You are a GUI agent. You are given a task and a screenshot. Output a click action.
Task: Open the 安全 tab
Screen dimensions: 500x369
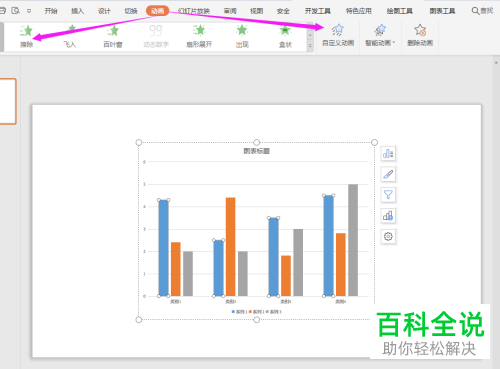coord(283,11)
